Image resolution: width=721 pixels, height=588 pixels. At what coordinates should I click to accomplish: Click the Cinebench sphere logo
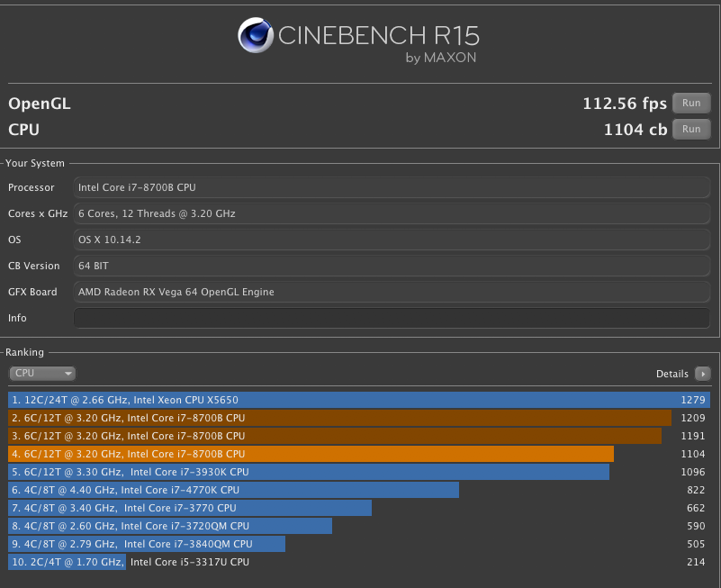point(256,35)
